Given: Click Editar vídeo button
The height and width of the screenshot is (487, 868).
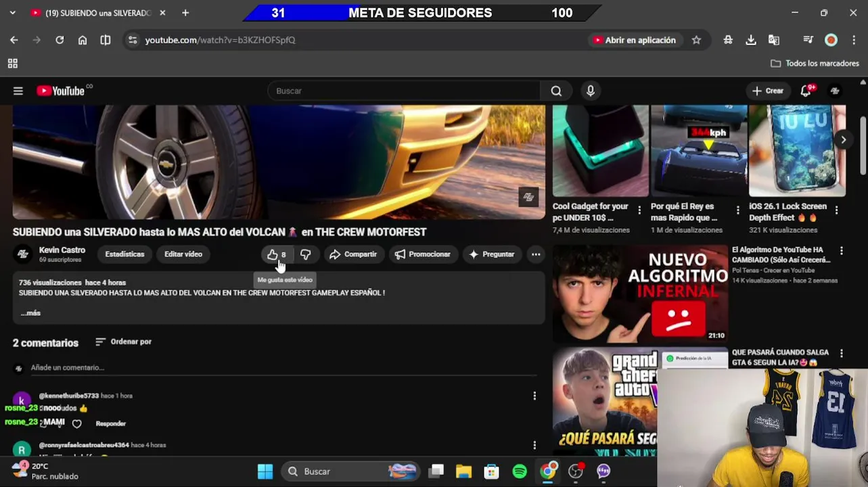Looking at the screenshot, I should pyautogui.click(x=183, y=254).
